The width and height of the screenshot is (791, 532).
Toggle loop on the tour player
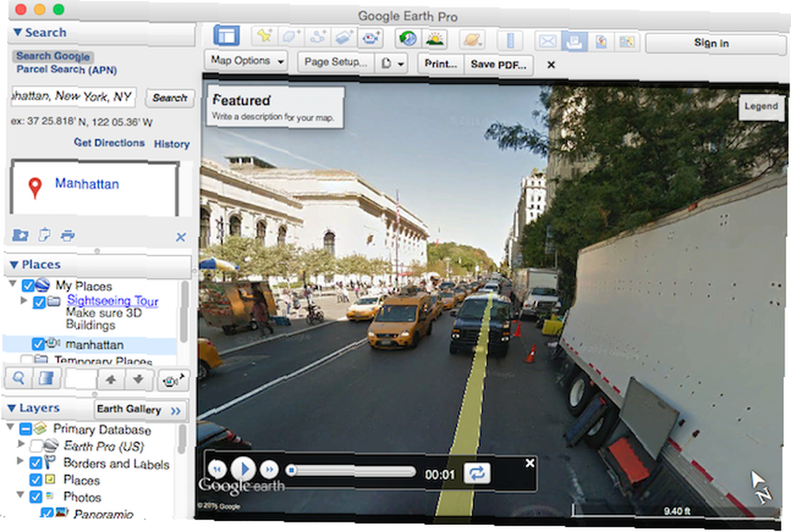[x=477, y=473]
